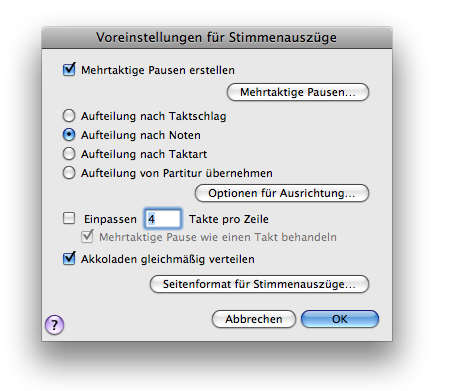Click the Voreinstellungen für Stimmenauszüge title bar
The width and height of the screenshot is (449, 391).
coord(217,37)
